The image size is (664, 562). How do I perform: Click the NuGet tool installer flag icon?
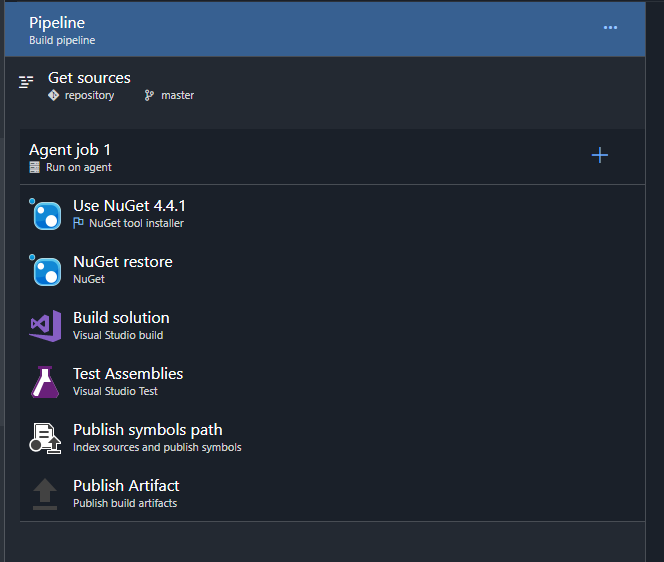coord(78,223)
